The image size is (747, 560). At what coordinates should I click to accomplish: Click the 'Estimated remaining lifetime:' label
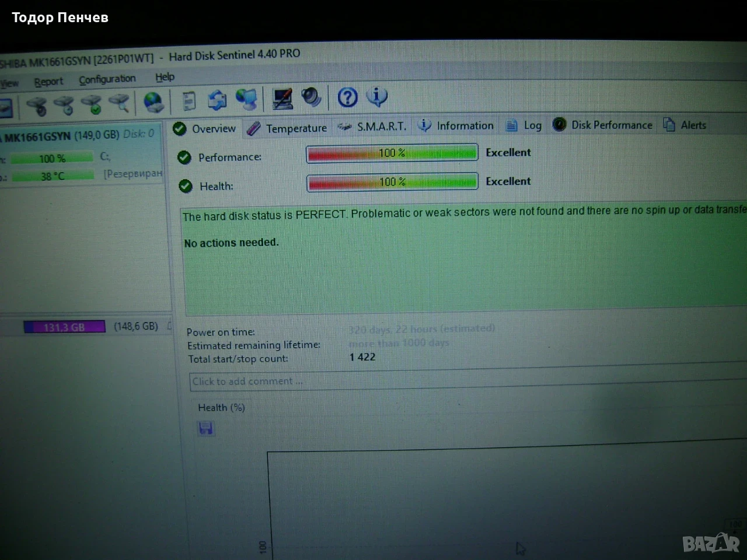click(x=254, y=345)
